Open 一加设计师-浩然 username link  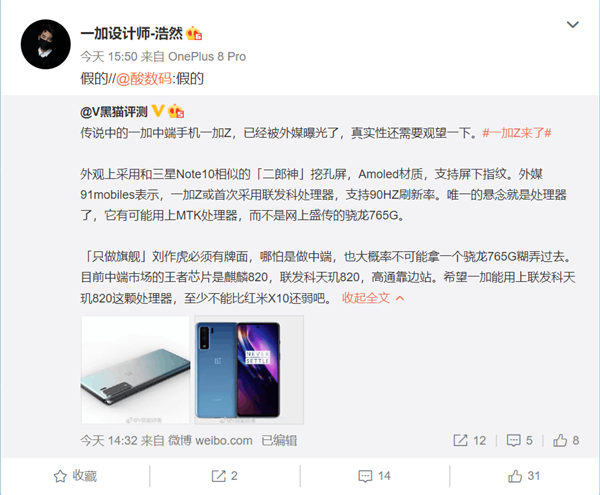point(132,34)
